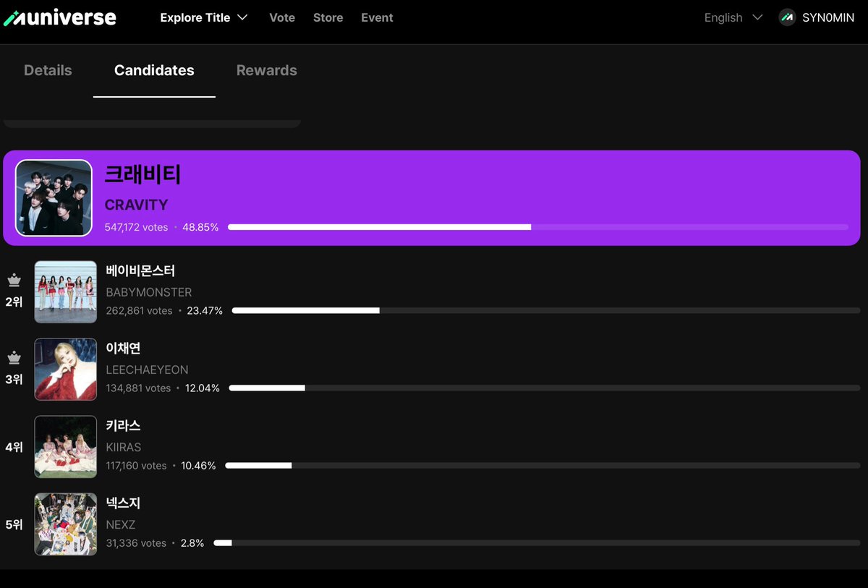868x588 pixels.
Task: Open the Vote menu item
Action: [282, 17]
